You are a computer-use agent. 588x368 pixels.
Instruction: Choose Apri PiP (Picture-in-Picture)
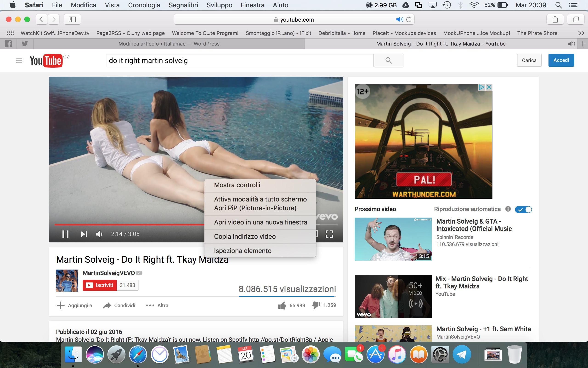(x=260, y=208)
